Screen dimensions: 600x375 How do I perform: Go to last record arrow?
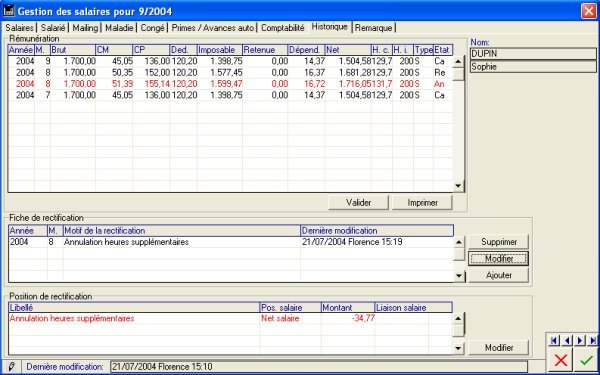click(593, 340)
